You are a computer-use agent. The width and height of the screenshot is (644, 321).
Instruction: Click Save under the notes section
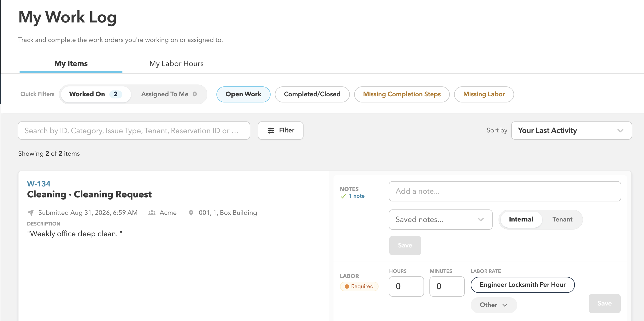405,245
